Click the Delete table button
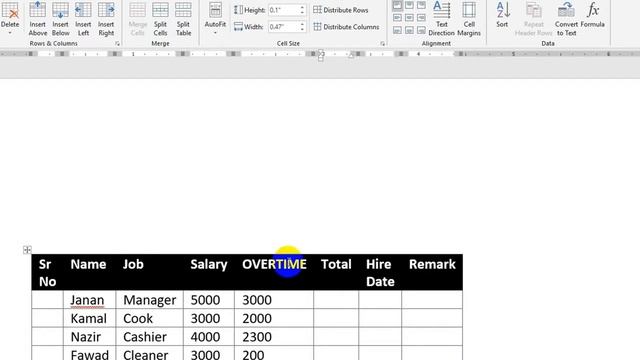This screenshot has height=360, width=640. [x=10, y=18]
